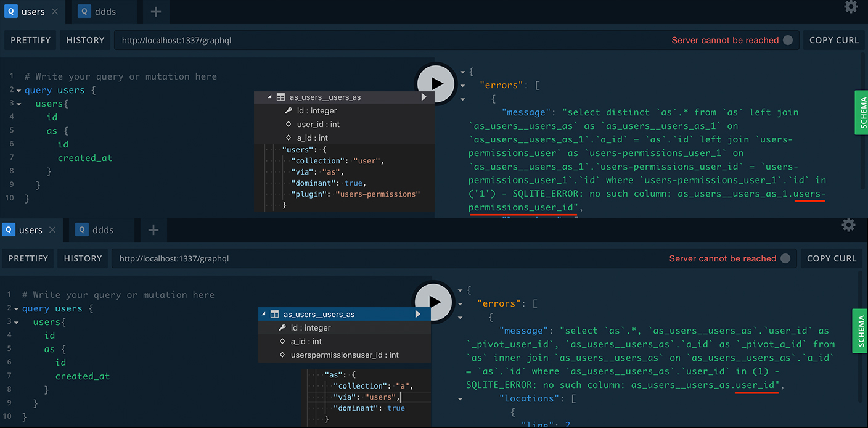This screenshot has width=868, height=428.
Task: Open the SCHEMA side panel
Action: click(862, 113)
